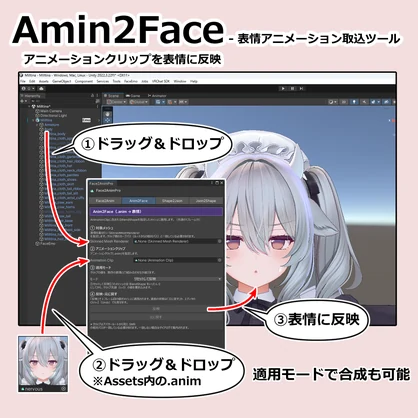Switch to the Face2Anim tab
The image size is (418, 418).
(105, 201)
